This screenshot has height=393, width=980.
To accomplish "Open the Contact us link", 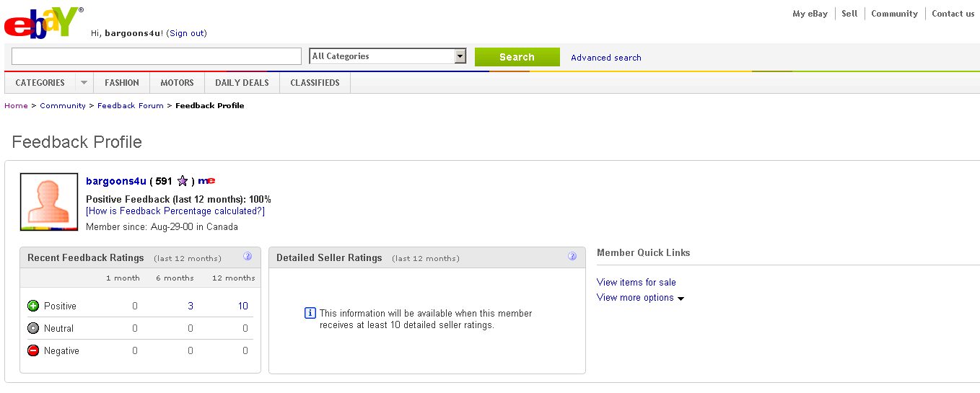I will [953, 14].
